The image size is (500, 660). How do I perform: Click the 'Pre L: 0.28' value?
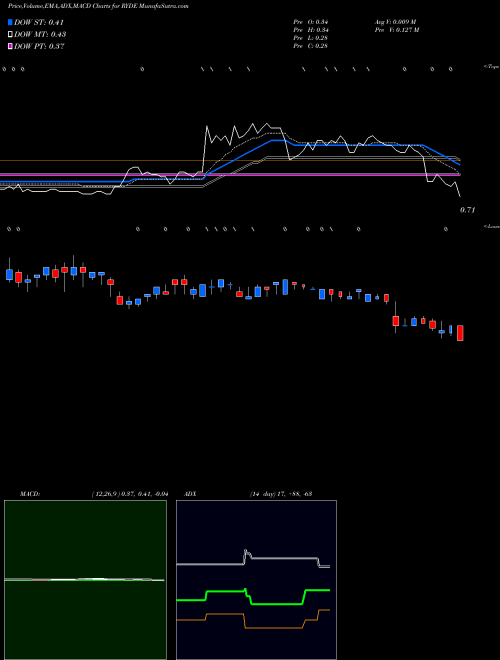[311, 38]
